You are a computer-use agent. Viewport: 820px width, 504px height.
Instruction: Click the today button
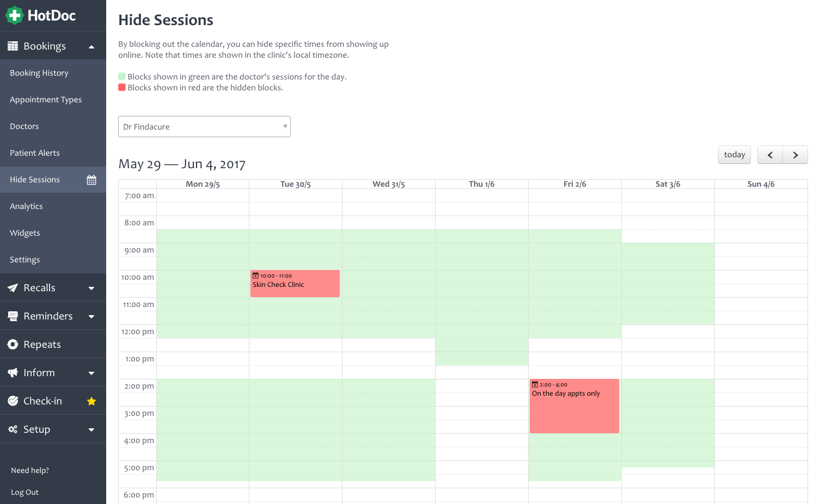click(735, 155)
